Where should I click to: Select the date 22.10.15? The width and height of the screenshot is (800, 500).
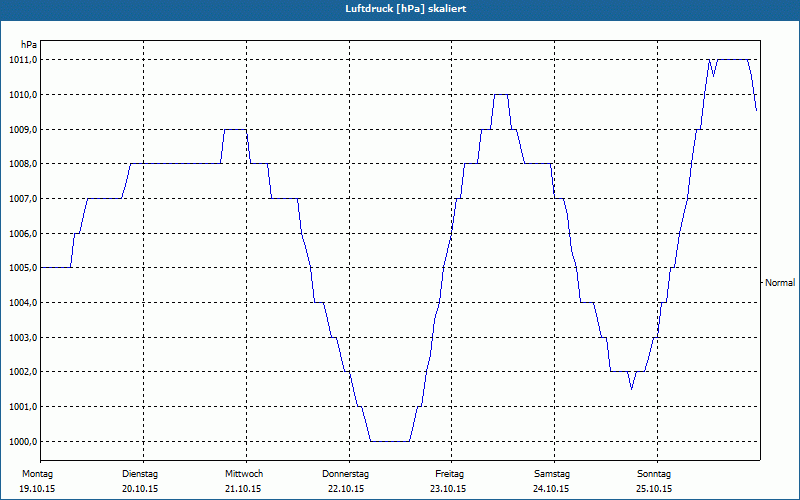click(x=346, y=489)
